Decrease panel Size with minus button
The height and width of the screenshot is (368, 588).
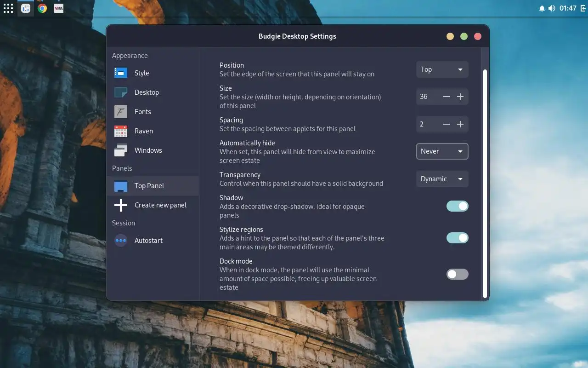(x=447, y=97)
